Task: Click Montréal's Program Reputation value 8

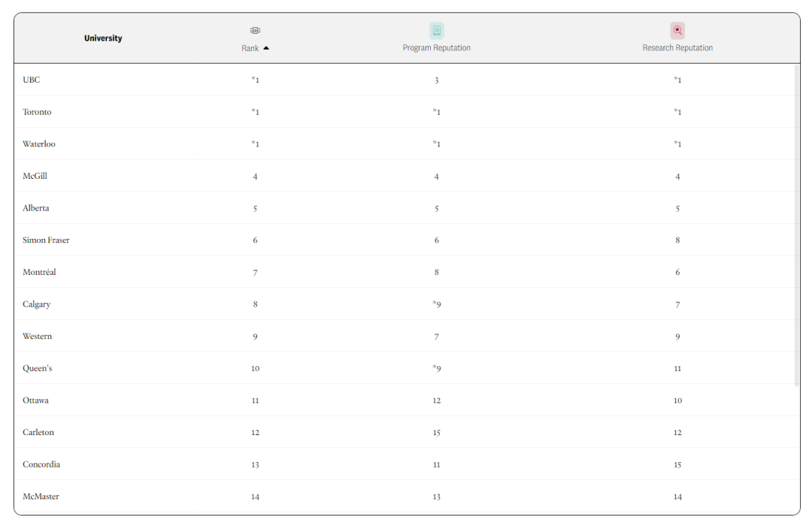Action: click(437, 272)
